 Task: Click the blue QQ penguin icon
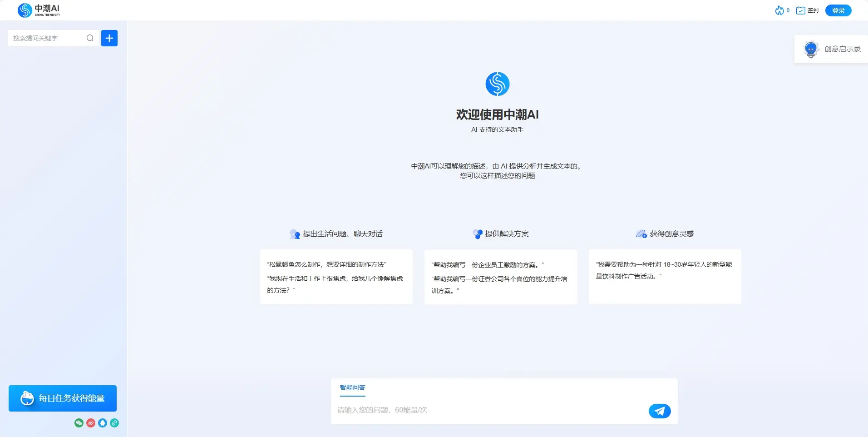tap(103, 423)
